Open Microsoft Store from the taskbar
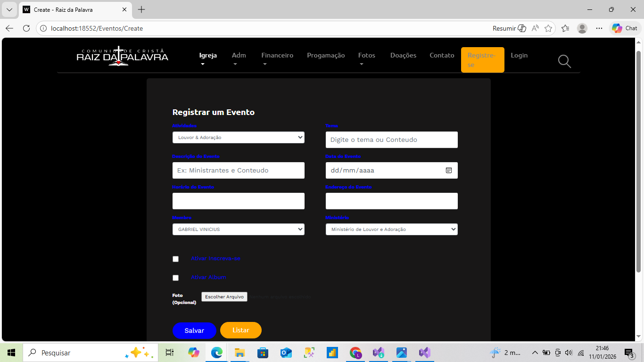This screenshot has height=362, width=644. tap(263, 353)
